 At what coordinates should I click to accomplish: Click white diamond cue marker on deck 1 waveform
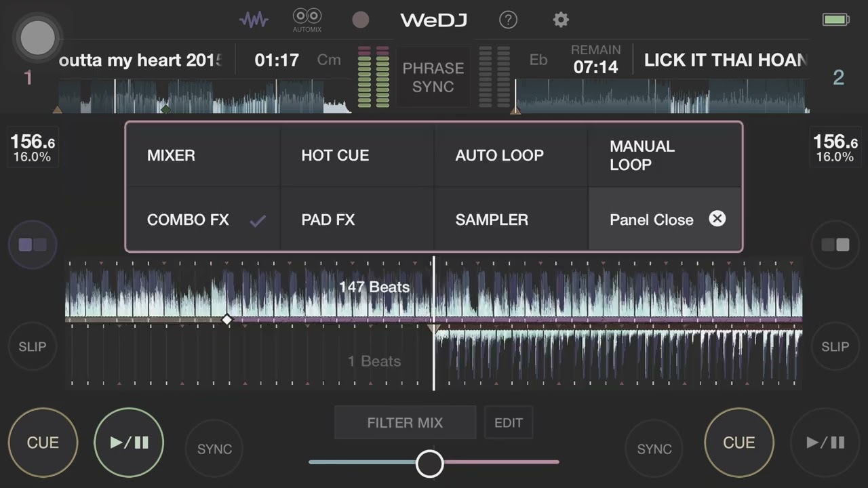[x=227, y=319]
